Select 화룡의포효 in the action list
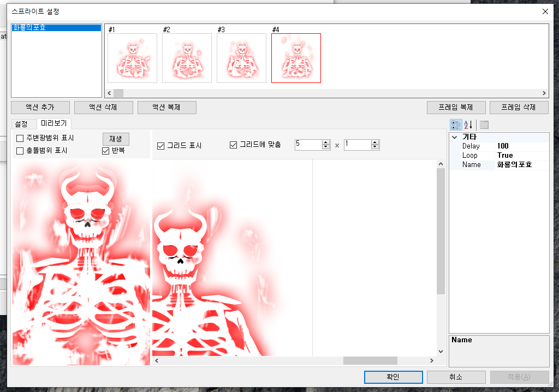 (x=56, y=28)
